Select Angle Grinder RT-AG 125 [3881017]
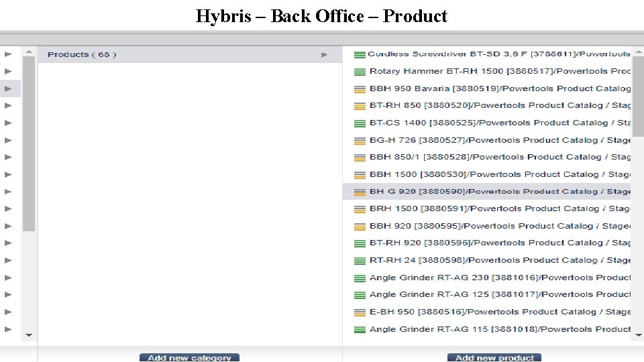Viewport: 644px width, 362px height. tap(487, 295)
